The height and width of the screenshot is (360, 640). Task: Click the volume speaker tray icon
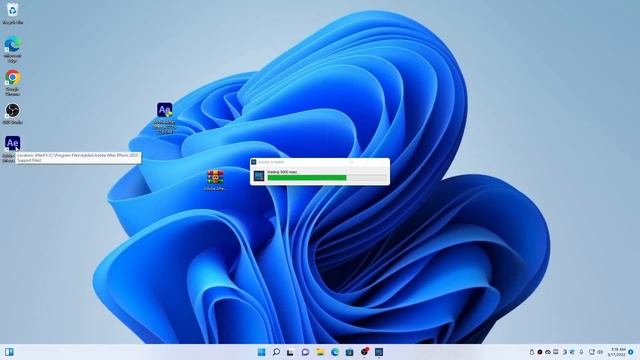coord(600,352)
